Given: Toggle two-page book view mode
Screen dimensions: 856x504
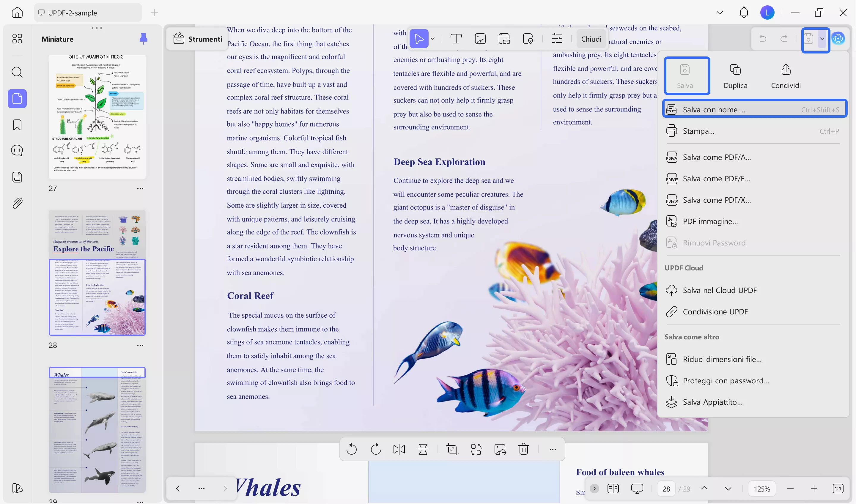Looking at the screenshot, I should coord(613,488).
